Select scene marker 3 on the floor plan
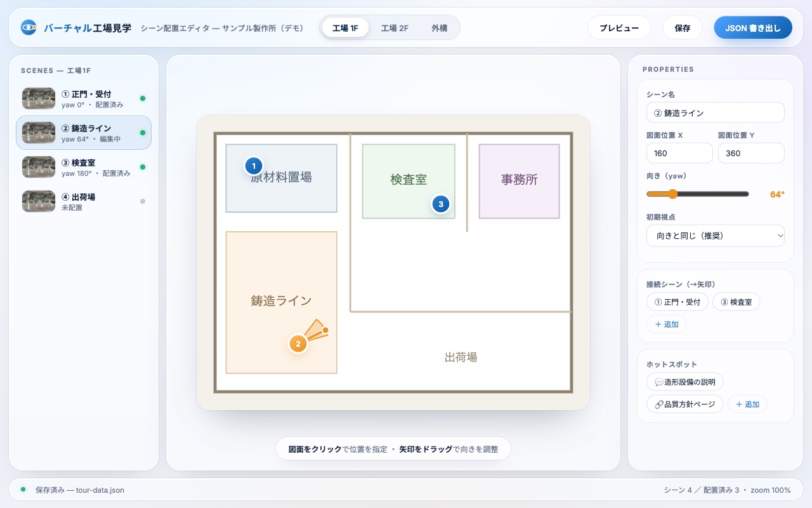The height and width of the screenshot is (508, 812). point(441,204)
